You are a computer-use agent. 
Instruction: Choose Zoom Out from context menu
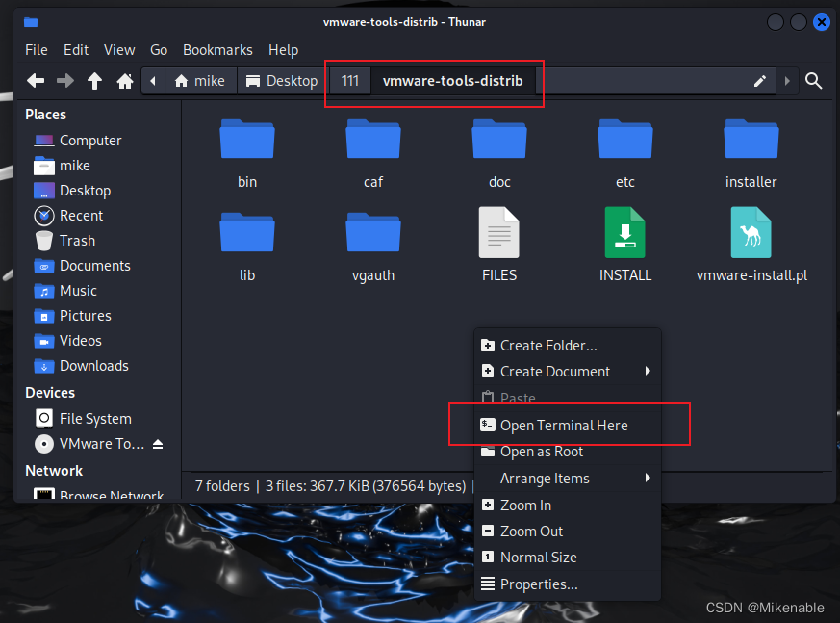pos(568,532)
